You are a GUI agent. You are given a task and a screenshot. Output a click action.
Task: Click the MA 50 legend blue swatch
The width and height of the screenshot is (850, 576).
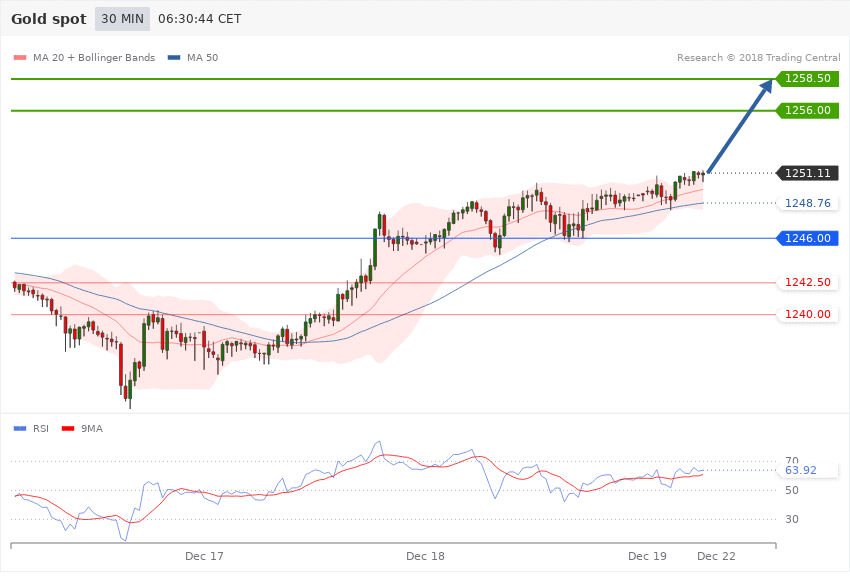174,57
